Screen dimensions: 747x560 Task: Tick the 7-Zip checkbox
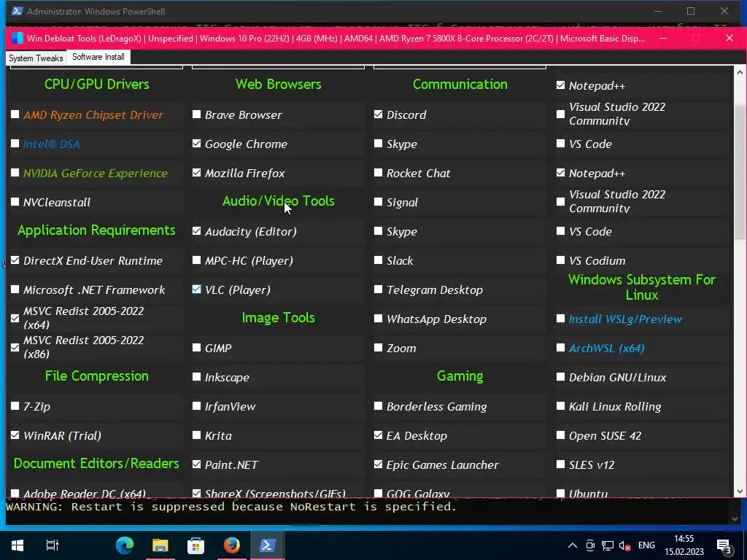pyautogui.click(x=15, y=405)
